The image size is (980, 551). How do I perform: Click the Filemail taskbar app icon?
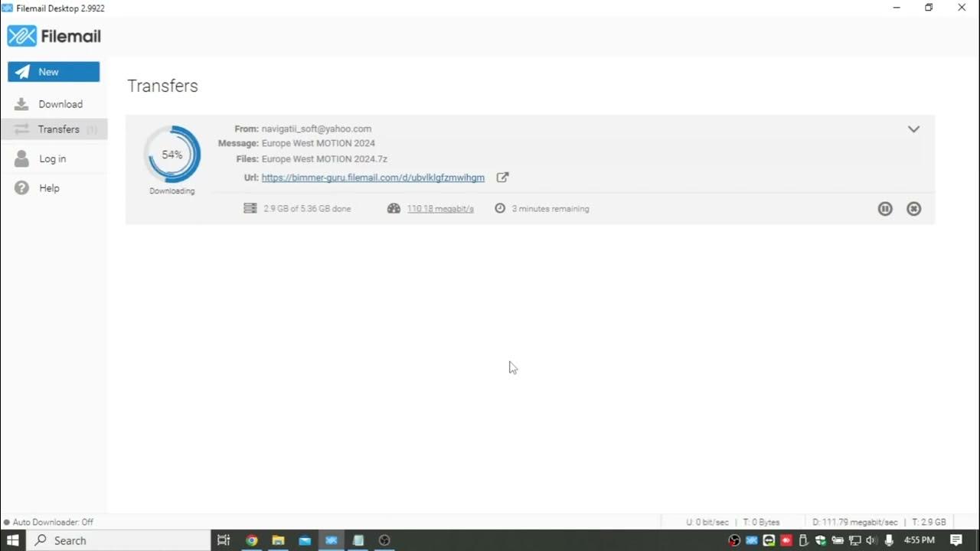332,540
